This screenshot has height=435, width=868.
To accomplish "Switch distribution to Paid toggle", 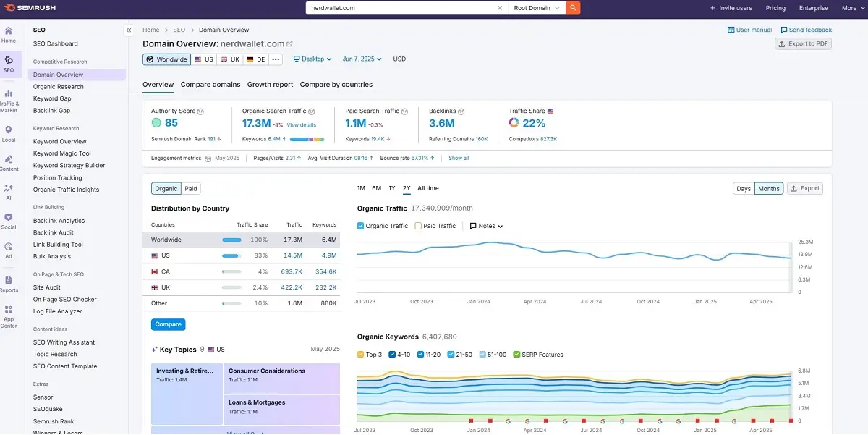I will click(191, 188).
